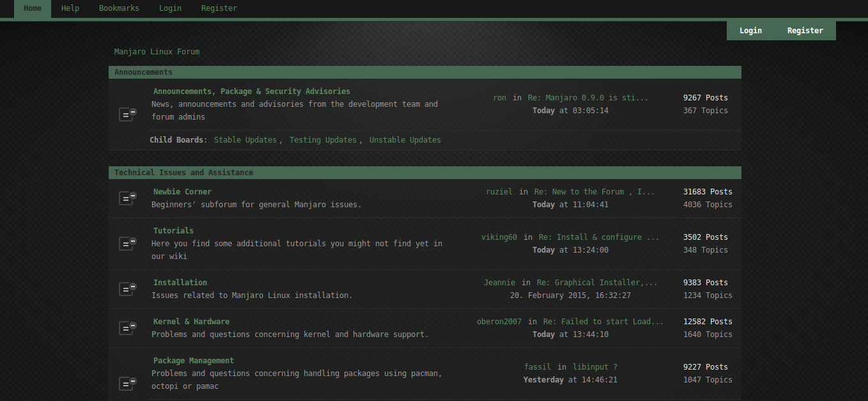Click the Register button
868x401 pixels.
pos(805,30)
